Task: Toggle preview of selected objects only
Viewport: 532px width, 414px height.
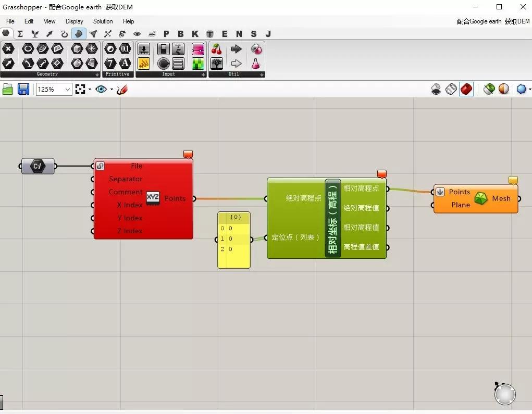Action: (x=489, y=89)
